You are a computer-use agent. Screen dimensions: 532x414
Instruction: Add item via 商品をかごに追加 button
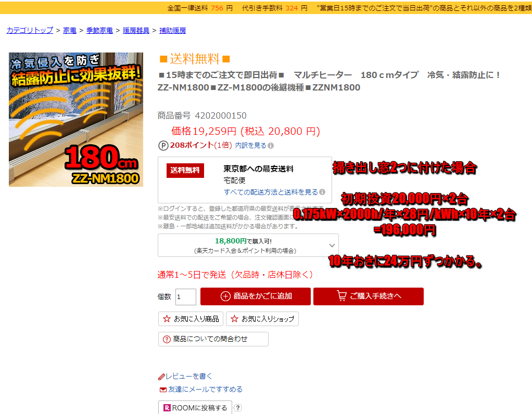pos(256,296)
